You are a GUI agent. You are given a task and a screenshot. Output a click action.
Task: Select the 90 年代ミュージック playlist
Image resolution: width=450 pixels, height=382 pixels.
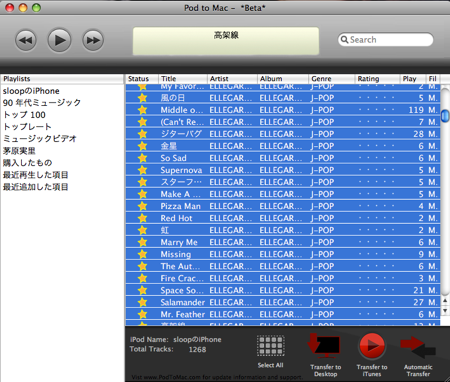[x=42, y=103]
